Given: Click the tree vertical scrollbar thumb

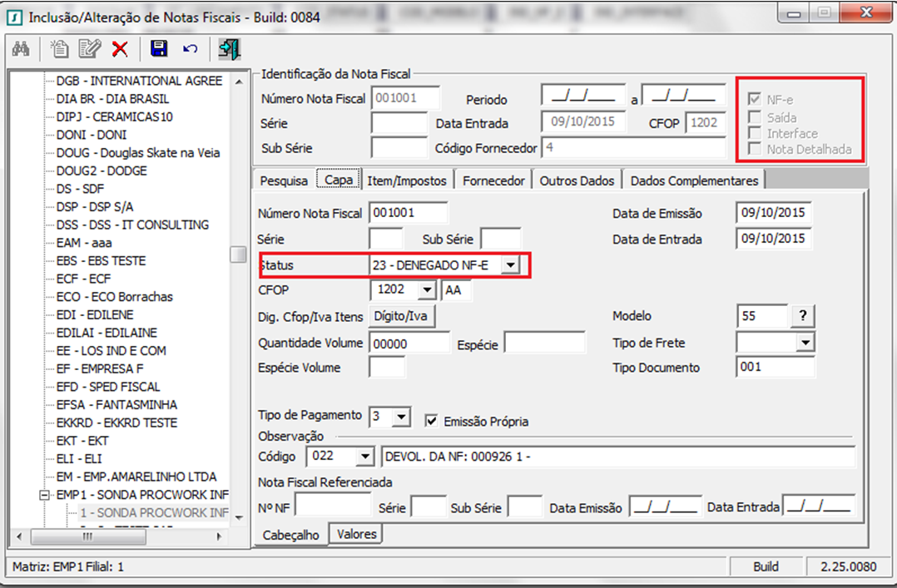Looking at the screenshot, I should [x=239, y=254].
